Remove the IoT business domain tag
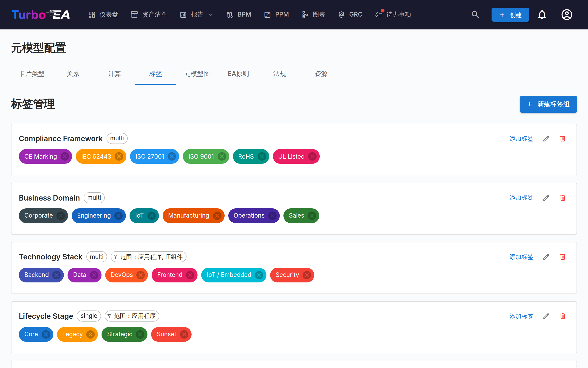The width and height of the screenshot is (588, 368). coord(152,216)
